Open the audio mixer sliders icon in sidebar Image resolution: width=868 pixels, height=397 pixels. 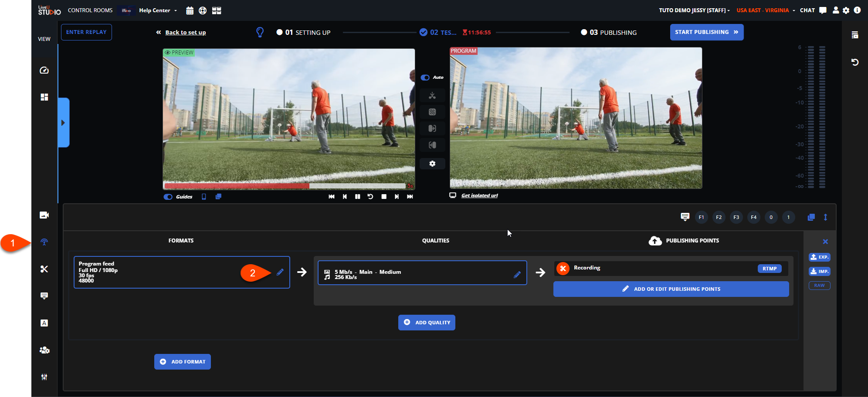coord(44,377)
